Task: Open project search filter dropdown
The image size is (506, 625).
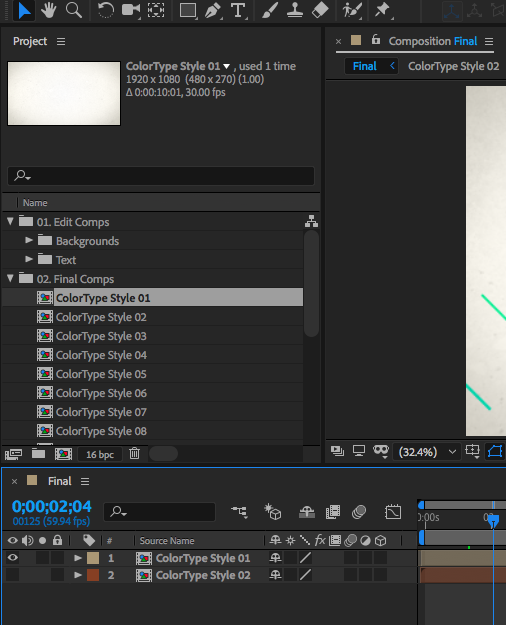Action: pyautogui.click(x=22, y=176)
